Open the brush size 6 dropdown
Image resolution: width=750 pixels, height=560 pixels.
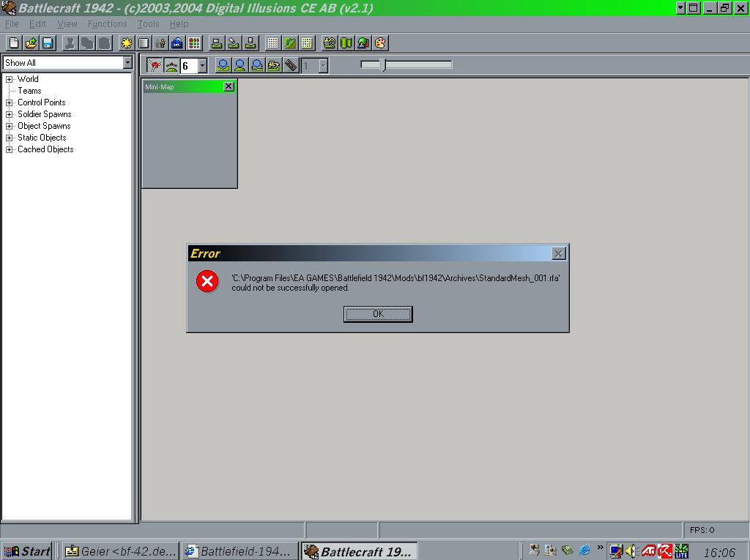tap(202, 66)
